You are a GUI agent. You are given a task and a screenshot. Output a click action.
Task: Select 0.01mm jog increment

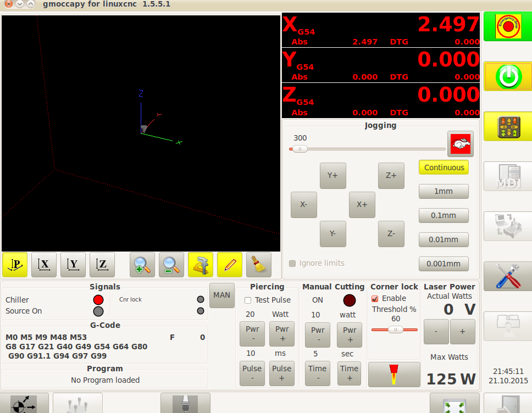click(x=444, y=239)
